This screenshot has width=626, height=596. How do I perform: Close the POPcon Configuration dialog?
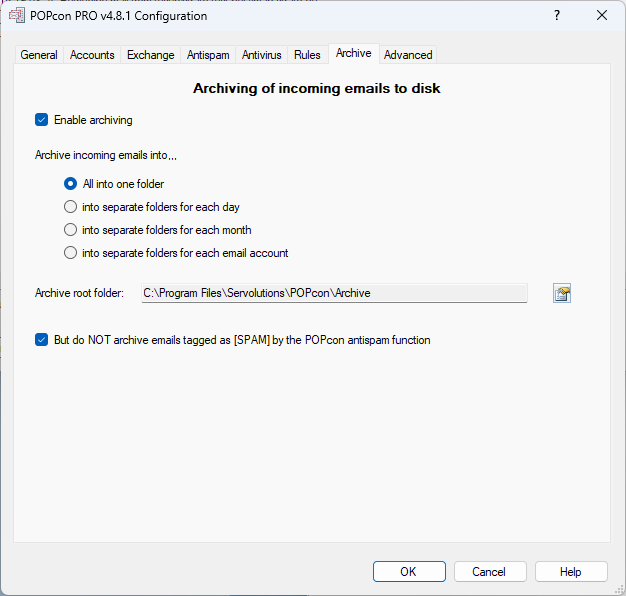602,16
